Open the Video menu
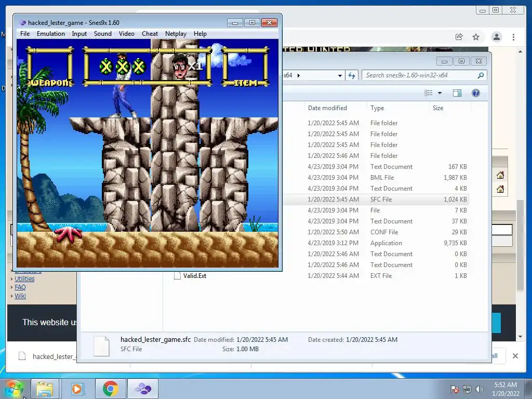Image resolution: width=532 pixels, height=399 pixels. pyautogui.click(x=127, y=34)
